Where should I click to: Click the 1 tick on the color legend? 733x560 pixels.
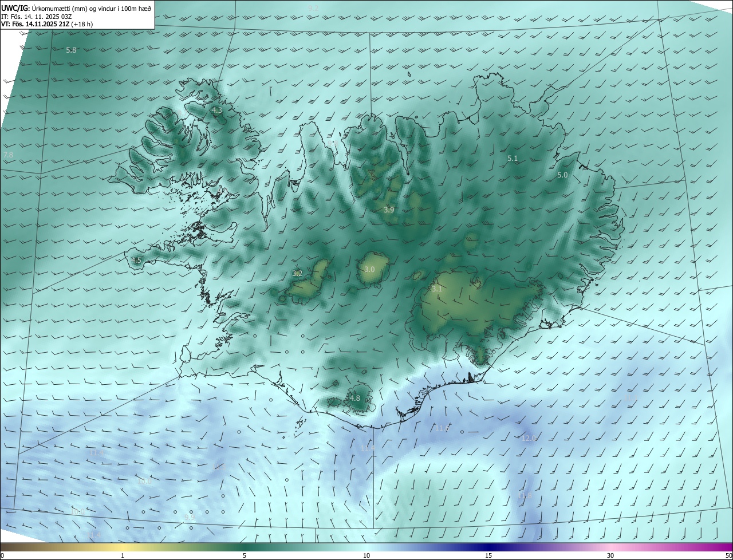123,555
